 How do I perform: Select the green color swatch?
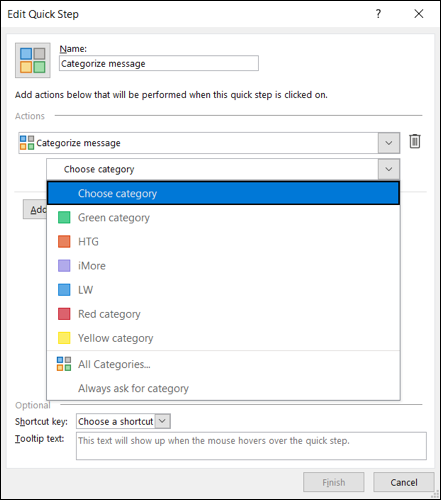click(64, 217)
